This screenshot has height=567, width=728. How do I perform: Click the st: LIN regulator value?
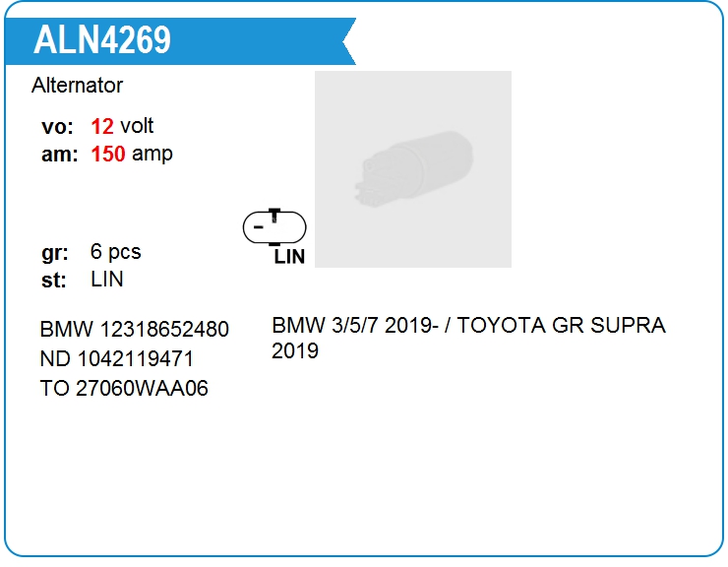107,280
